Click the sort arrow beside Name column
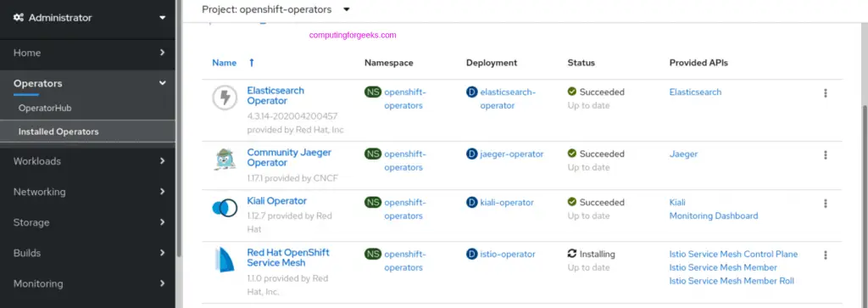This screenshot has height=308, width=868. (x=252, y=63)
